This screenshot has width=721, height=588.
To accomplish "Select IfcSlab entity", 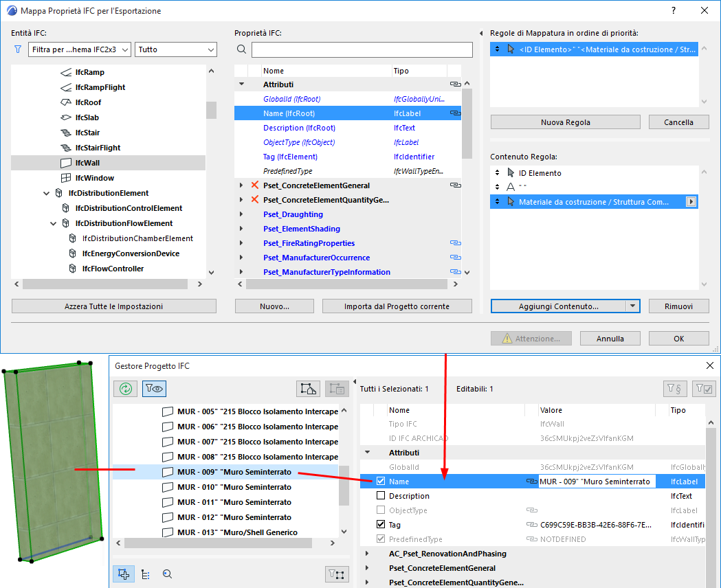I will (87, 117).
